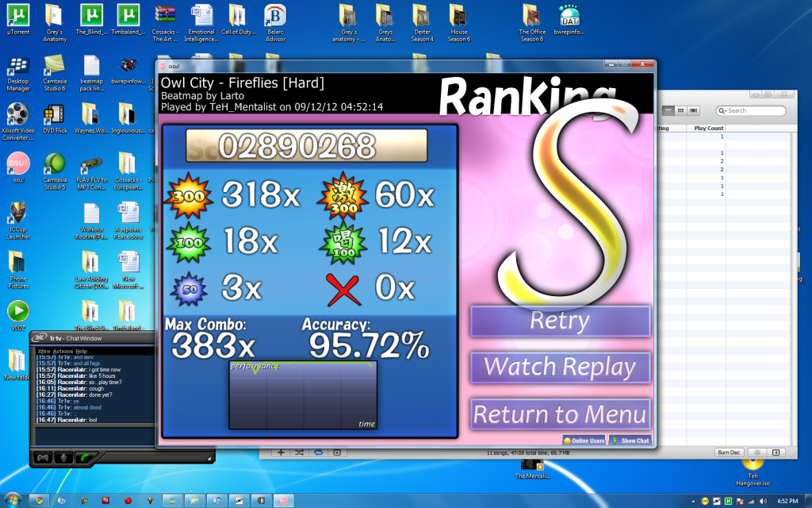812x508 pixels.
Task: Switch to osu! in the taskbar
Action: (283, 501)
